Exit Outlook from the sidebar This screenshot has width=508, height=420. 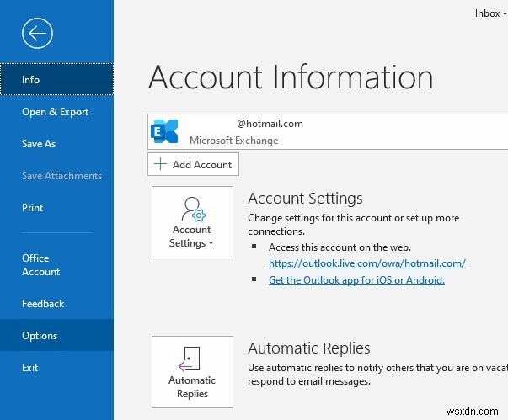click(56, 367)
